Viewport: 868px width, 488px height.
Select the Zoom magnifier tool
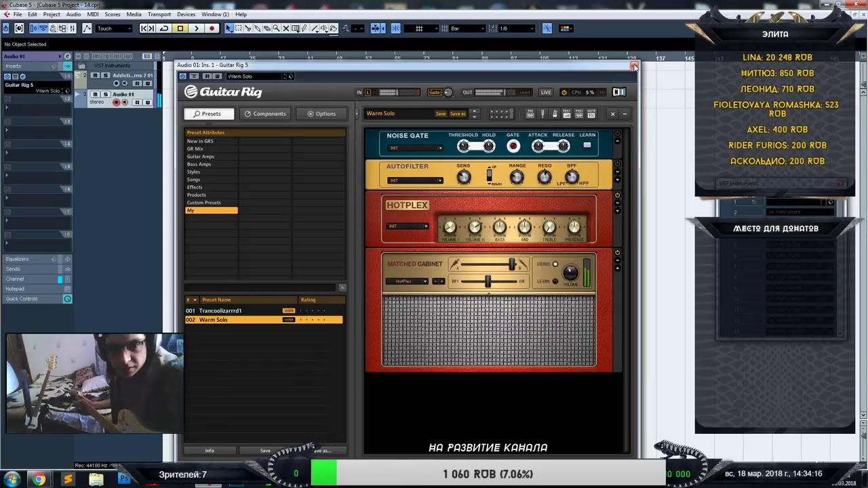[x=276, y=28]
